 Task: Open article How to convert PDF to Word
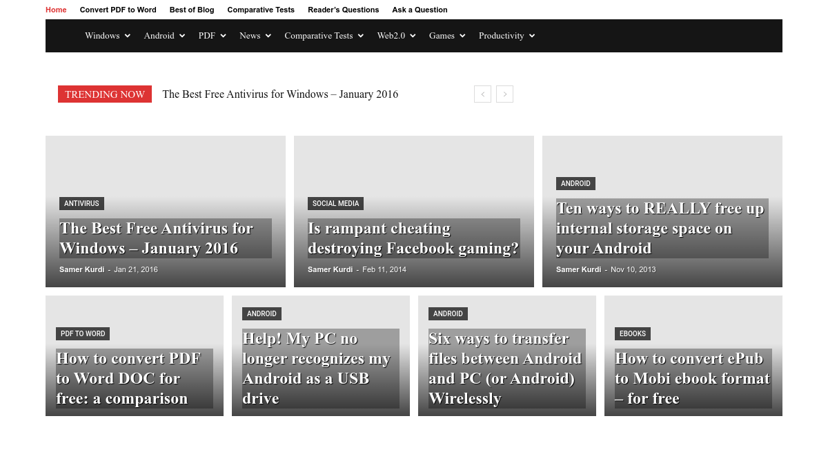click(134, 378)
